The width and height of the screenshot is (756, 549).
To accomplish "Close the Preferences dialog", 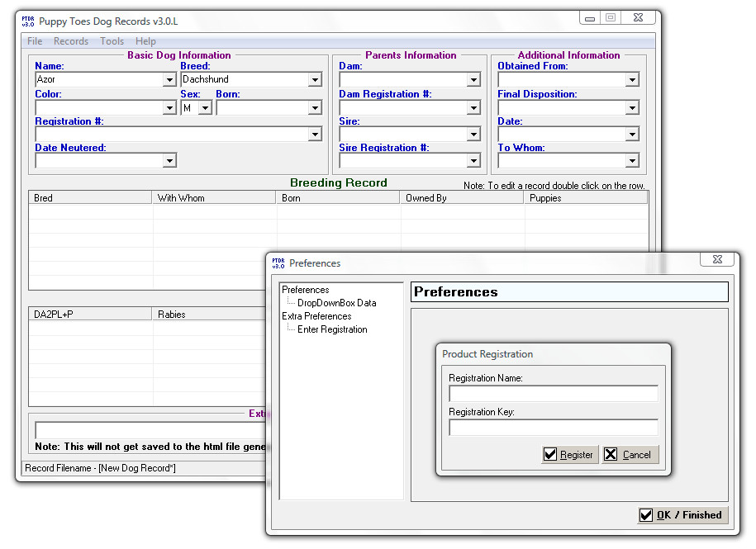I will [x=717, y=259].
